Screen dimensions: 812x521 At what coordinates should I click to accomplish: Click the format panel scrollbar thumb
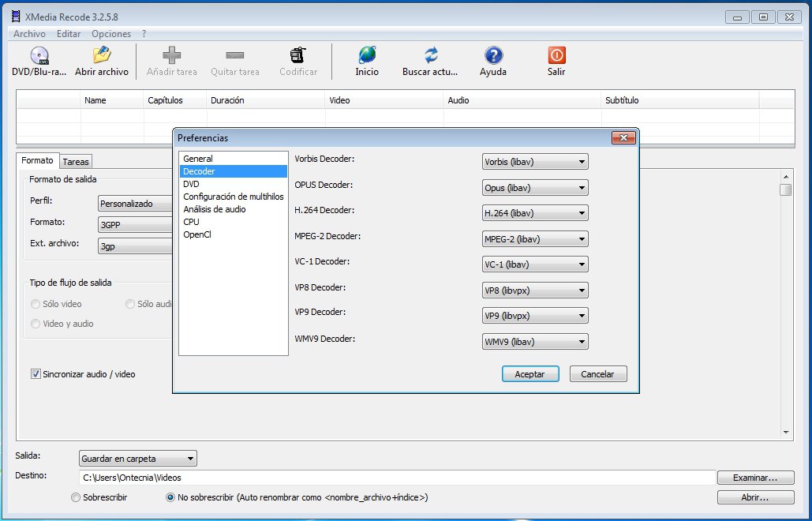click(x=786, y=189)
